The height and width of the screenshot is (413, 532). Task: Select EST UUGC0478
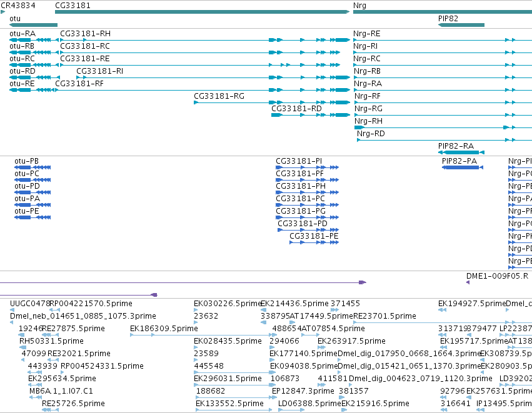point(13,310)
